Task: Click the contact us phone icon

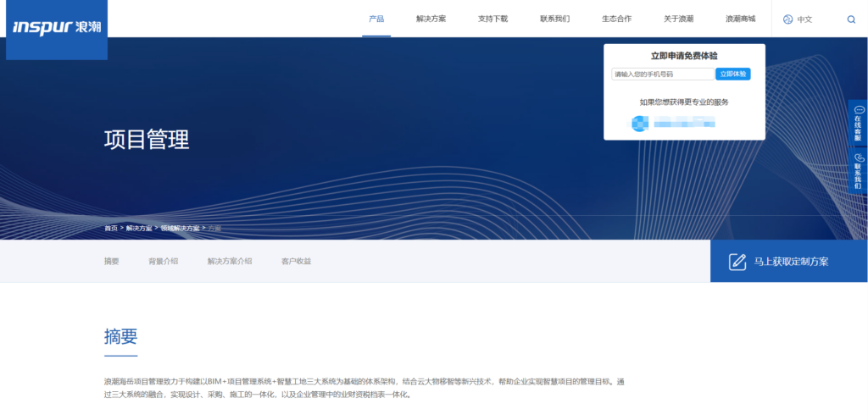Action: [x=859, y=158]
